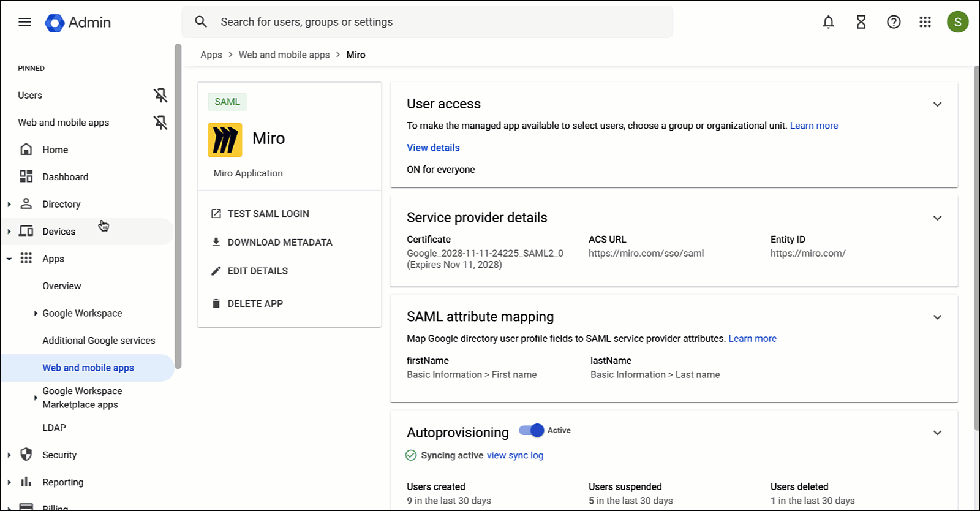Expand Service provider details chevron
Viewport: 980px width, 511px height.
click(937, 218)
